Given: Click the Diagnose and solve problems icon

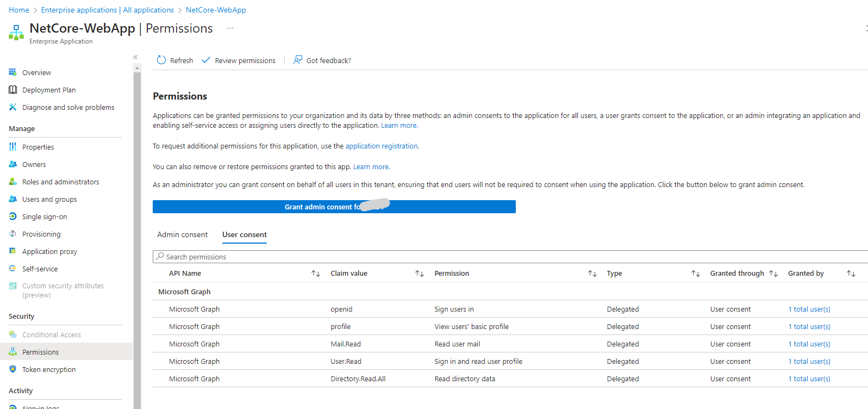Looking at the screenshot, I should click(x=13, y=107).
